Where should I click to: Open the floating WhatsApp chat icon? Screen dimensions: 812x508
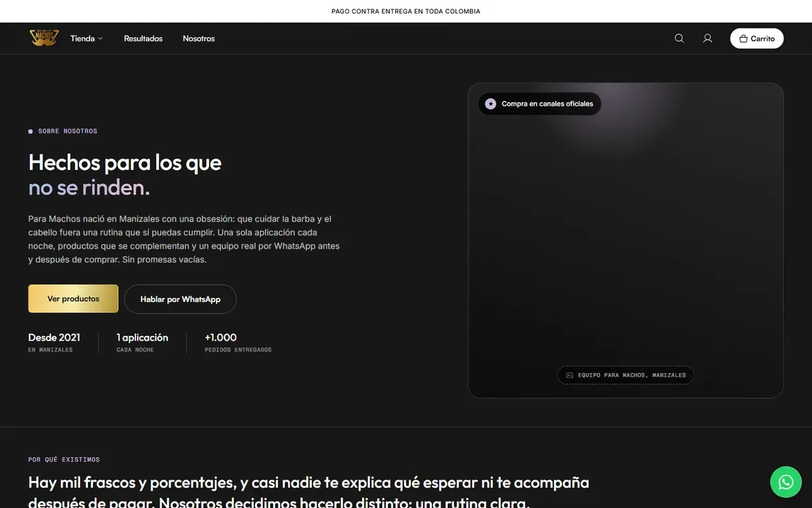pyautogui.click(x=786, y=482)
